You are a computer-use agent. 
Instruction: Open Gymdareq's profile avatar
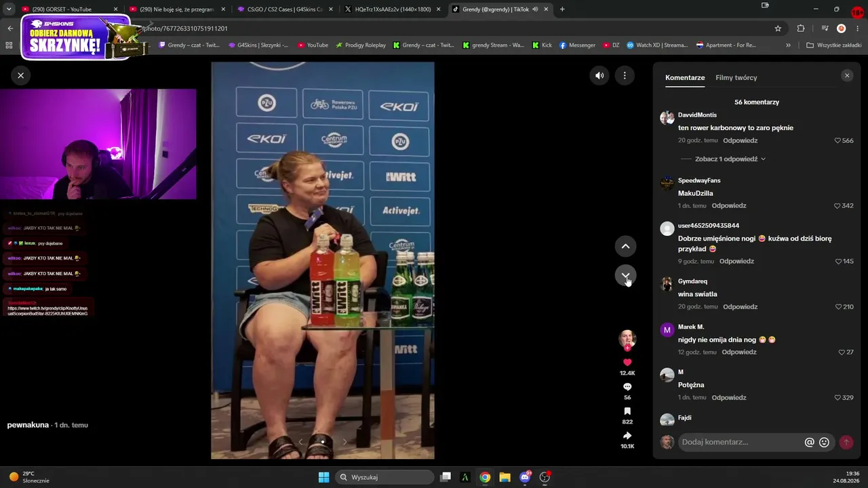pyautogui.click(x=667, y=284)
